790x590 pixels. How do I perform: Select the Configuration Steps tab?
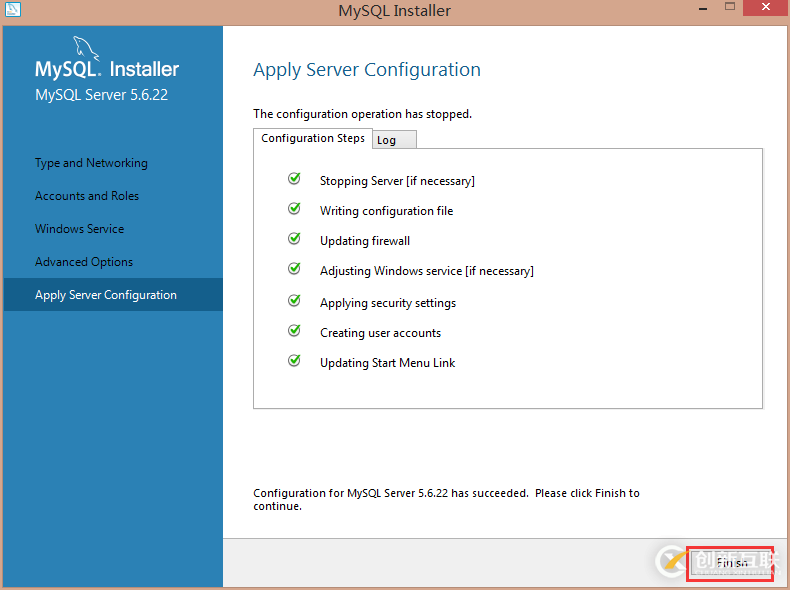coord(313,138)
